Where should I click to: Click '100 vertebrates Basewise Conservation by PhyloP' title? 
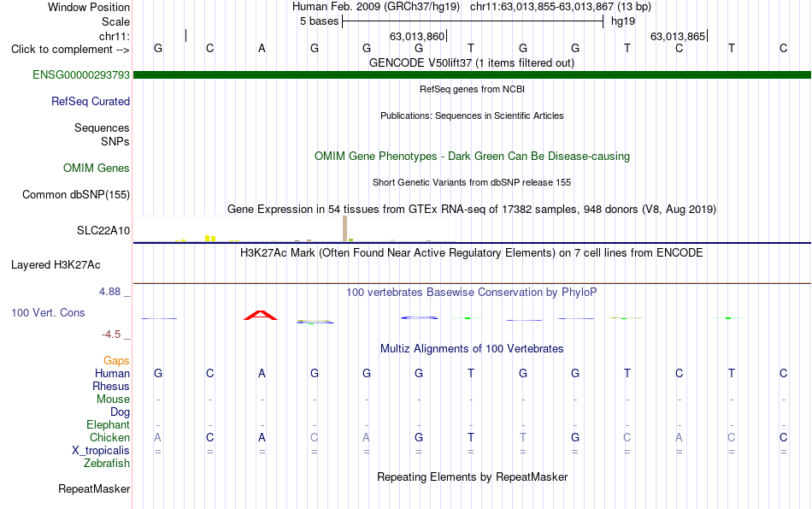[472, 293]
